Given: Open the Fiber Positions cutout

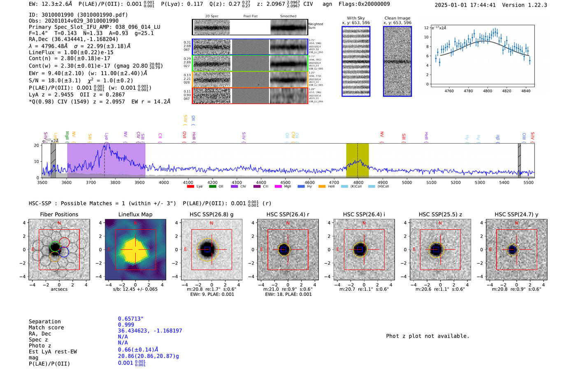Looking at the screenshot, I should (x=59, y=249).
